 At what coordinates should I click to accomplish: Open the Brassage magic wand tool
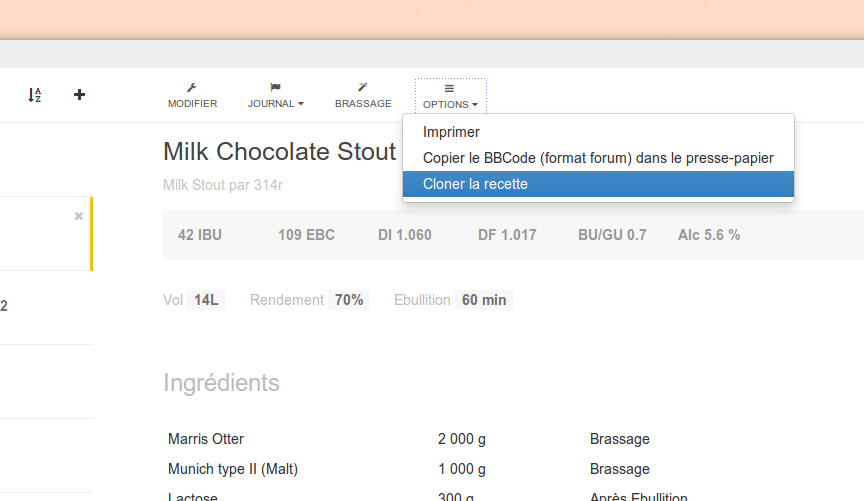[x=363, y=96]
